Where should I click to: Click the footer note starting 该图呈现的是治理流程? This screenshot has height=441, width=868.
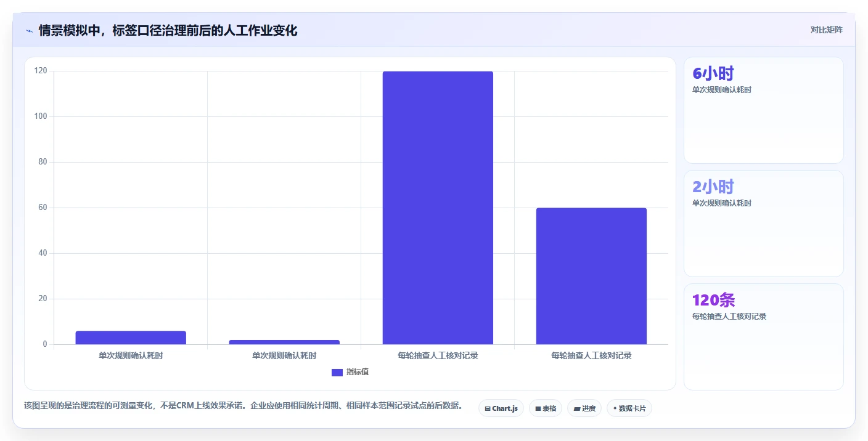pos(244,406)
